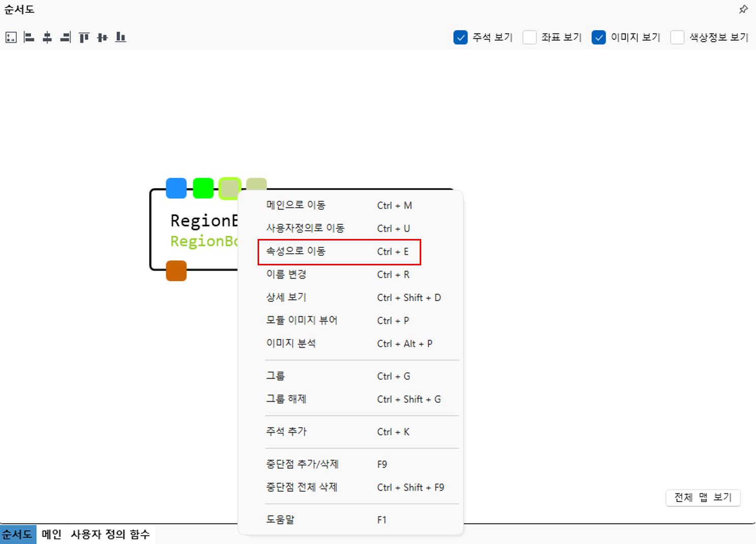Align selected nodes to bottom edge
The width and height of the screenshot is (756, 544).
click(120, 37)
